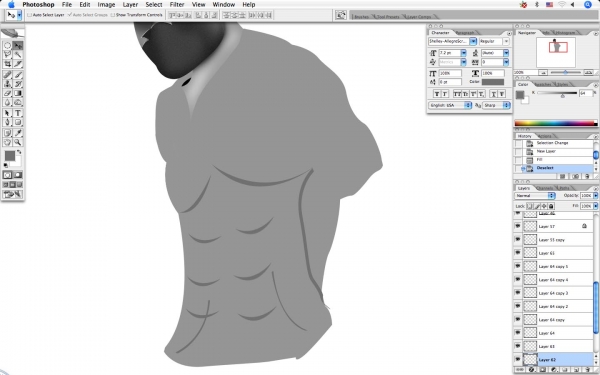
Task: Select the Eraser tool
Action: tap(7, 93)
